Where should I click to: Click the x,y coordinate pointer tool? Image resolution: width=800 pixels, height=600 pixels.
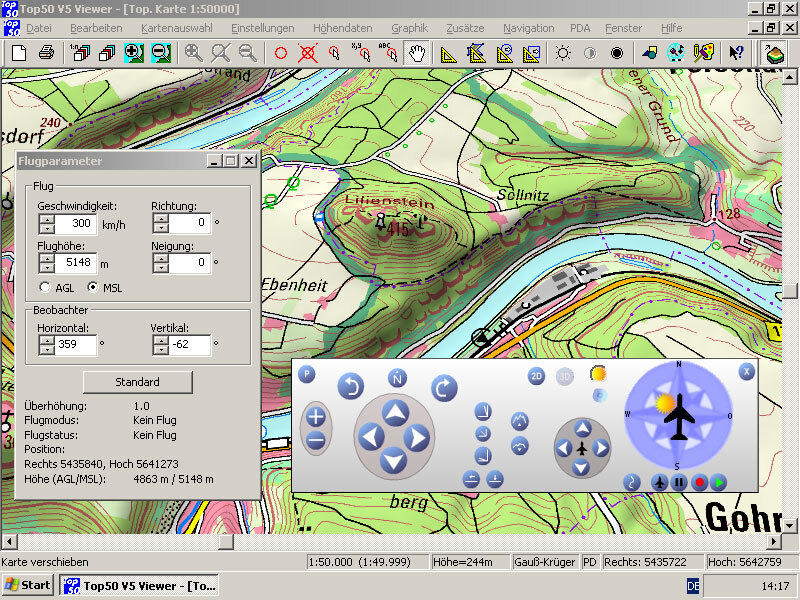click(362, 53)
